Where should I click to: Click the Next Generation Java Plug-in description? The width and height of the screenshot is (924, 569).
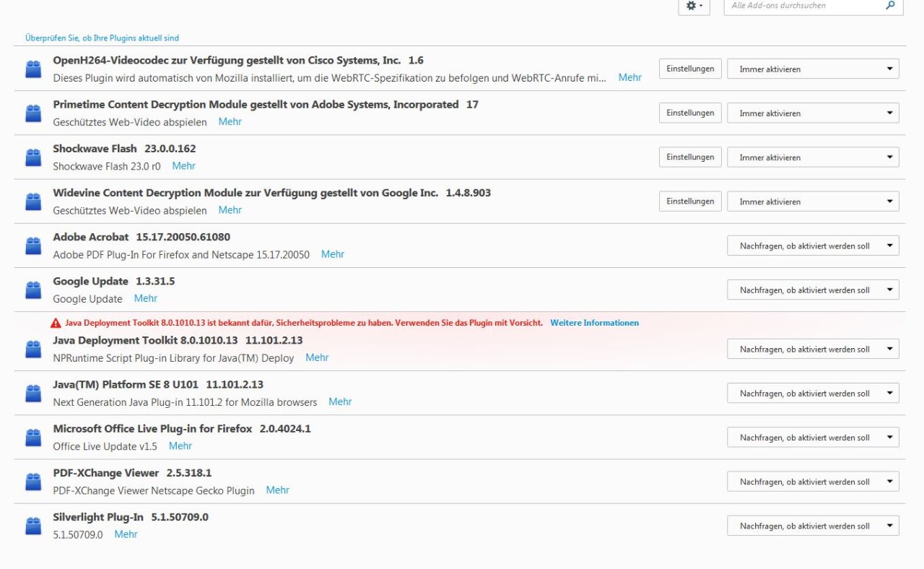point(185,402)
